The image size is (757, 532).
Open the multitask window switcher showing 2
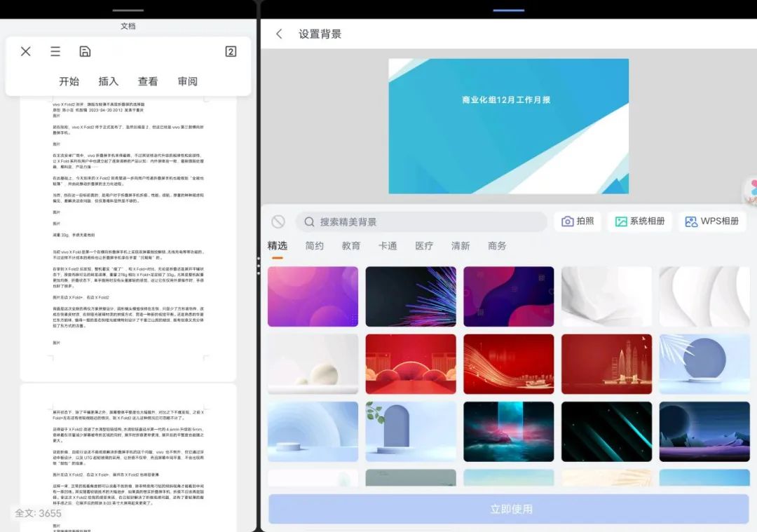click(230, 51)
